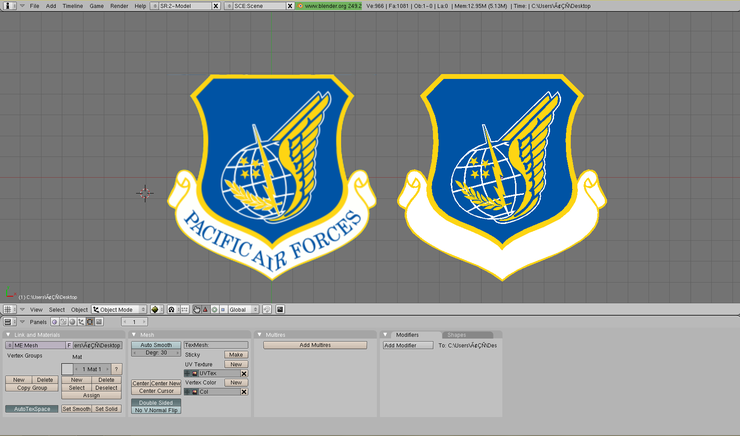740x436 pixels.
Task: Open the Add menu
Action: 51,6
